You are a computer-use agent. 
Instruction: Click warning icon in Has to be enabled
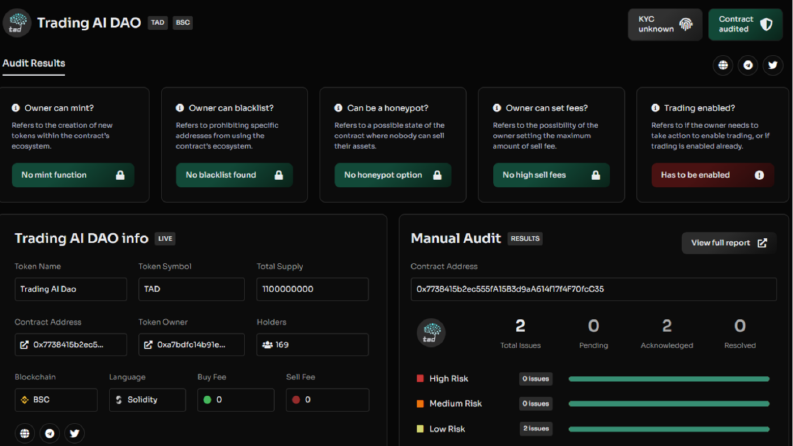tap(759, 175)
